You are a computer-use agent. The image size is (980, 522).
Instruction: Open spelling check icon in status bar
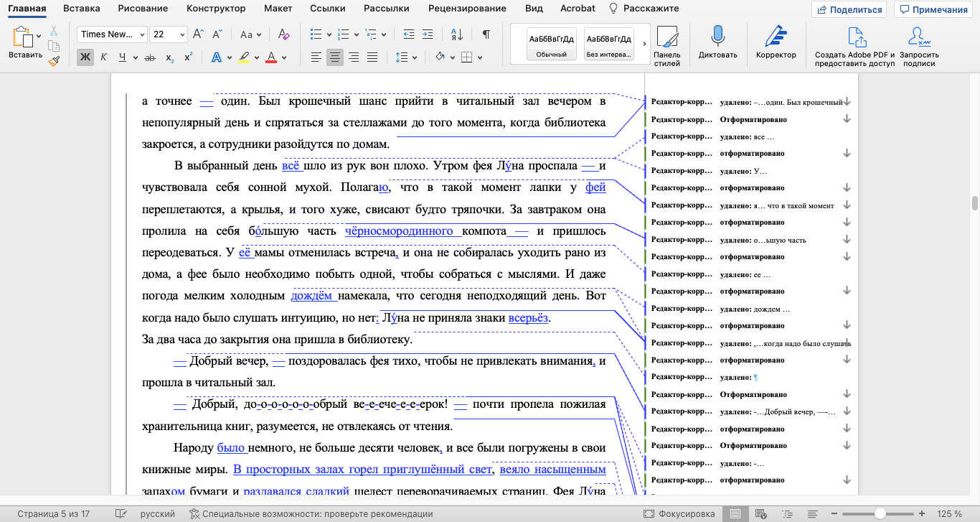(x=121, y=514)
